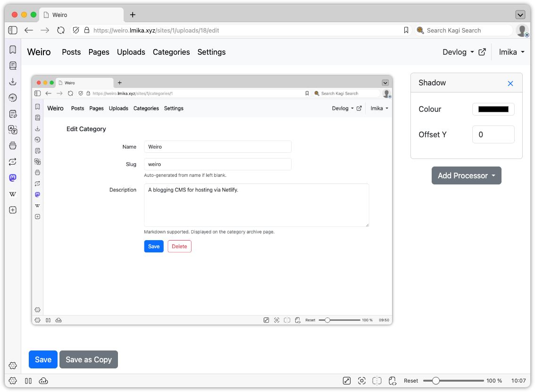Switch to the Uploads navigation item

coord(131,52)
